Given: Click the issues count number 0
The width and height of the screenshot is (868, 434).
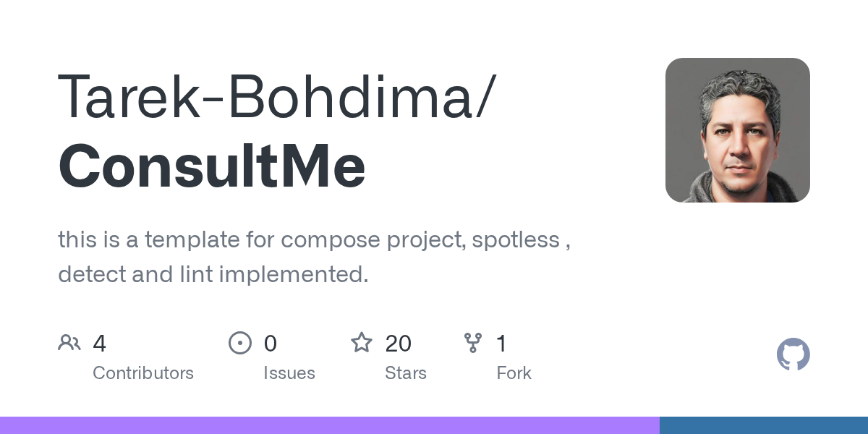Looking at the screenshot, I should click(x=271, y=344).
